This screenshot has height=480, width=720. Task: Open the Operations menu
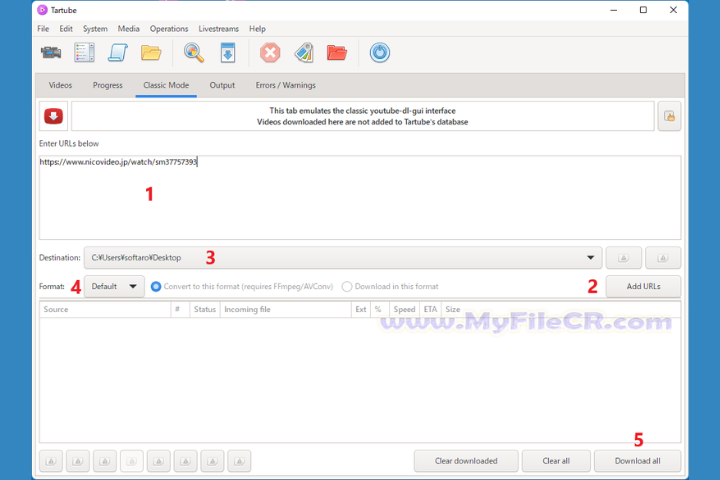click(x=169, y=28)
